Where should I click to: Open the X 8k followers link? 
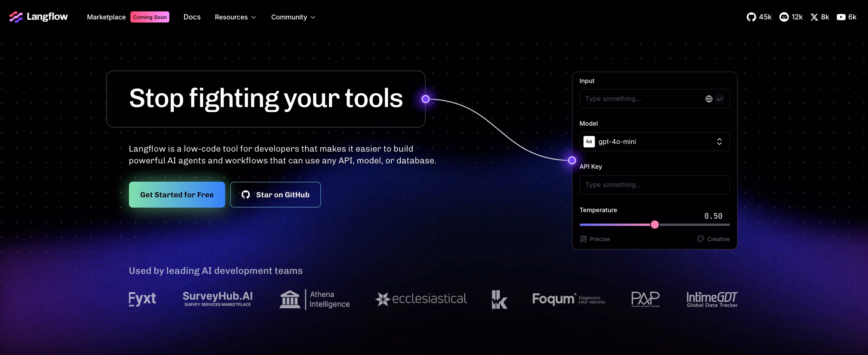point(820,17)
